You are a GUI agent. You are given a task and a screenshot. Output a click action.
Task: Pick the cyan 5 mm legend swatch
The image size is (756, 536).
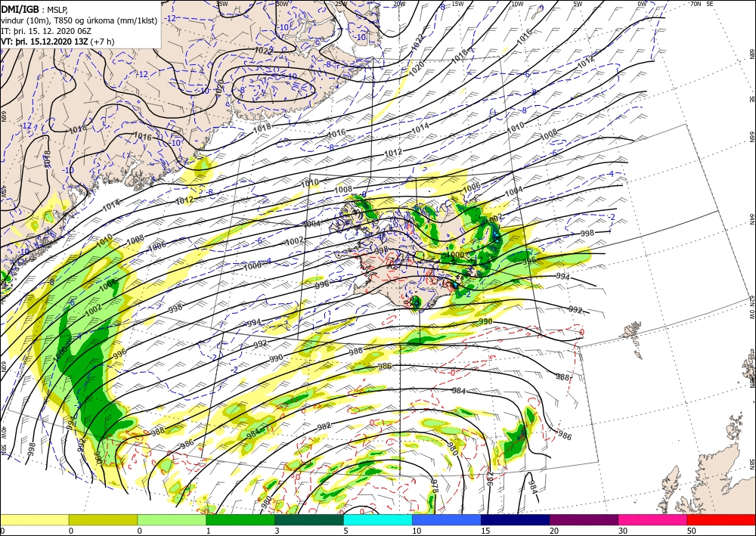(x=378, y=519)
